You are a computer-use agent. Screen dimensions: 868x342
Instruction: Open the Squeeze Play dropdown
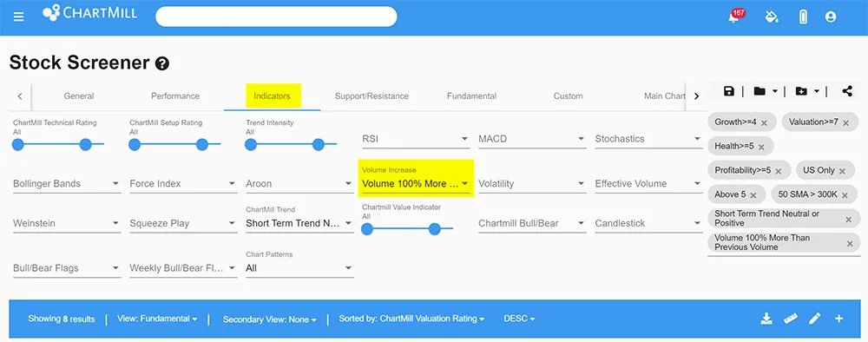(x=183, y=224)
